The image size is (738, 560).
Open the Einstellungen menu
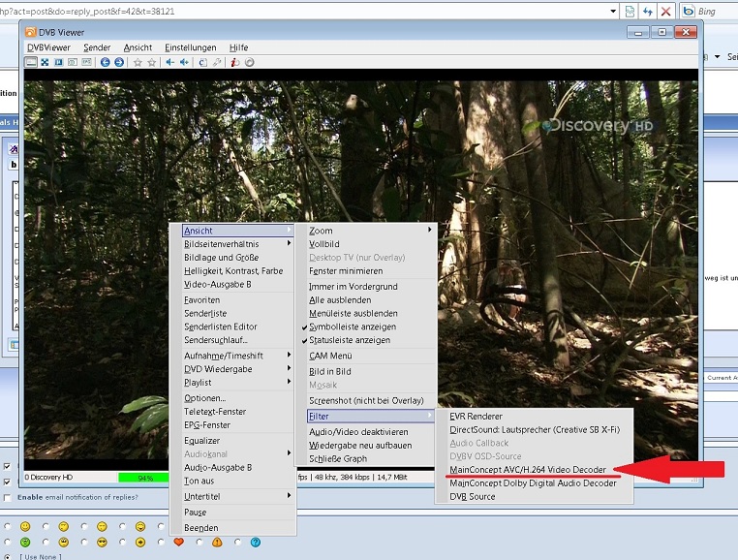(x=191, y=47)
